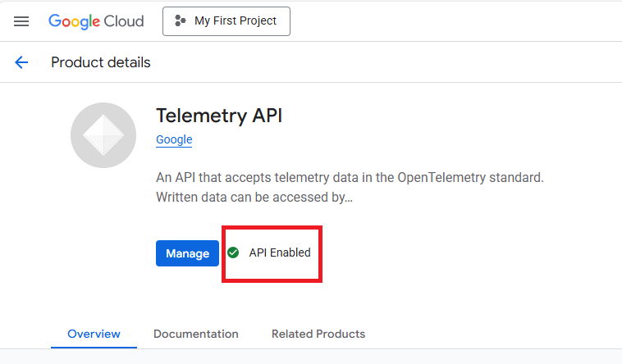Click the OpenTelemetry standard description line

tap(350, 177)
